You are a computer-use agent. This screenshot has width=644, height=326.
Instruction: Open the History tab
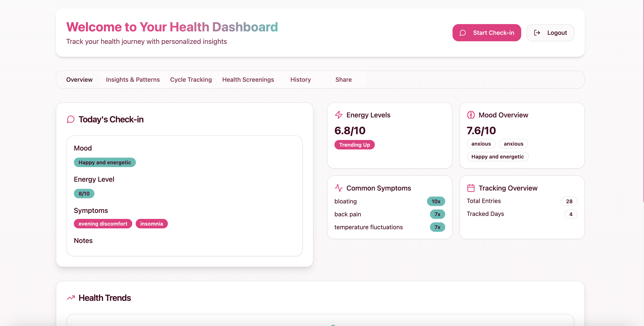tap(300, 80)
